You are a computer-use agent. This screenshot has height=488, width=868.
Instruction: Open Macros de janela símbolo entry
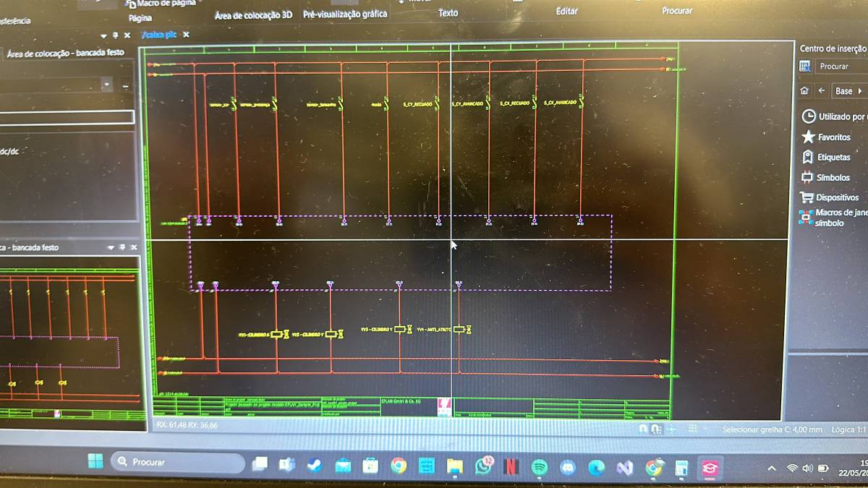[833, 218]
